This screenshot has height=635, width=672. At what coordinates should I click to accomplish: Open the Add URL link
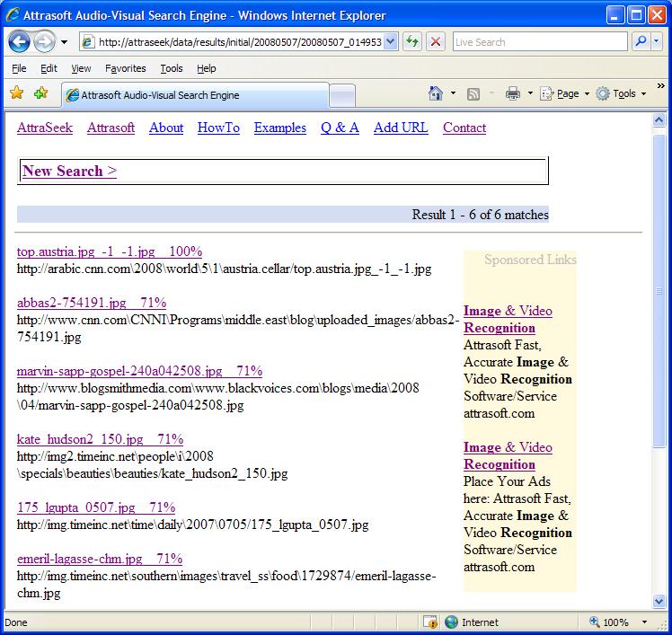tap(401, 128)
